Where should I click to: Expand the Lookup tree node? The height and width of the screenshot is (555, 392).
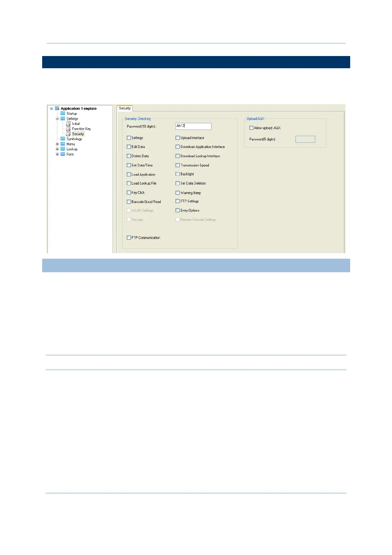pyautogui.click(x=57, y=149)
